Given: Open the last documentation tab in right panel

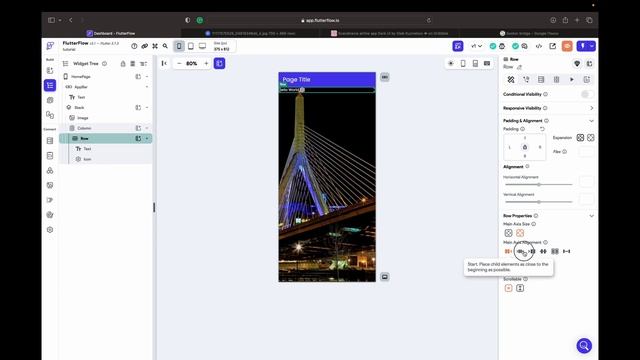Looking at the screenshot, I should 587,80.
